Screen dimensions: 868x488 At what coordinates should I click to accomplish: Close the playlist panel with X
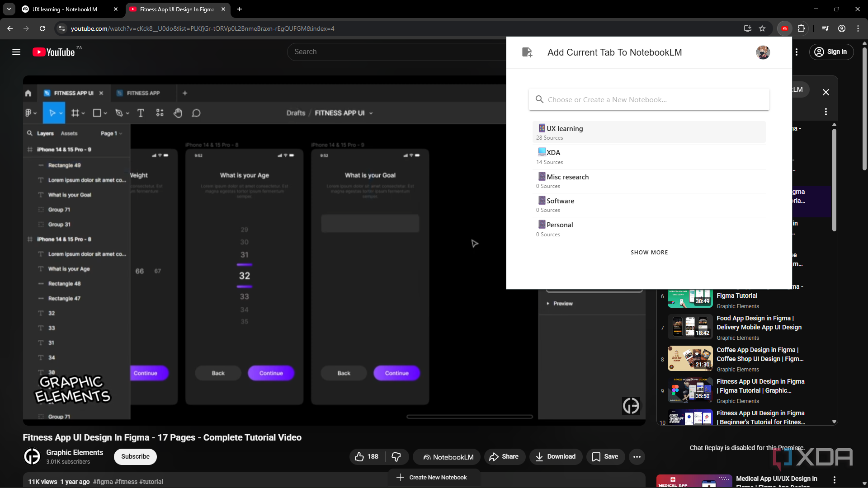826,92
